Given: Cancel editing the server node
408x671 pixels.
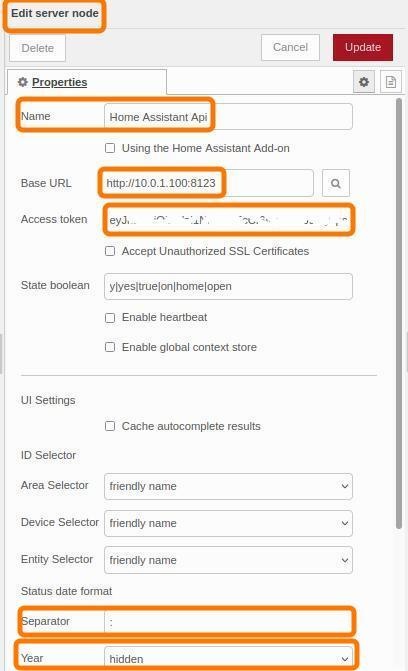Looking at the screenshot, I should [x=290, y=48].
